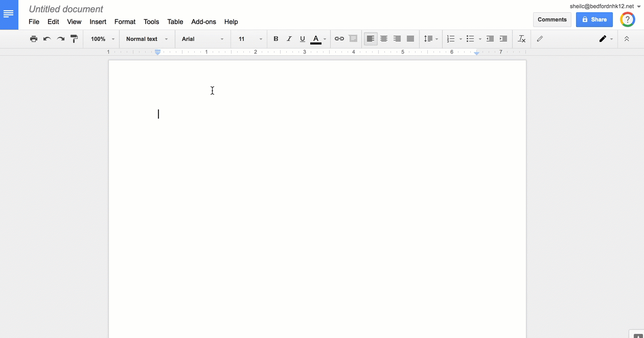Click the blue Share button
Image resolution: width=644 pixels, height=338 pixels.
594,19
